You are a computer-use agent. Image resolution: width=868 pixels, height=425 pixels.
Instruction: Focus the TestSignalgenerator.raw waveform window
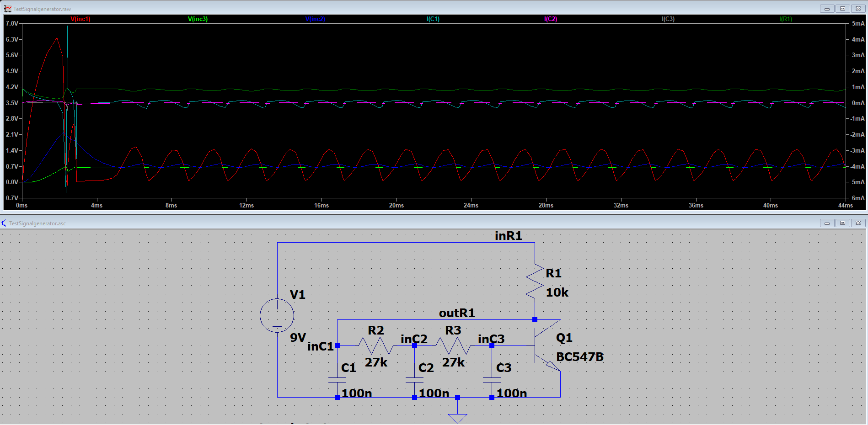click(x=274, y=8)
